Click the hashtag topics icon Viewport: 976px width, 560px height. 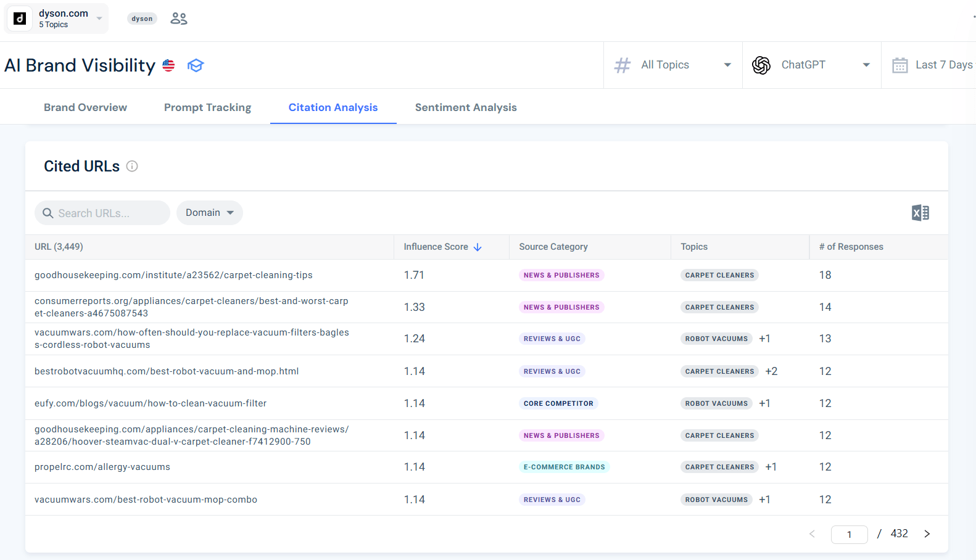pyautogui.click(x=622, y=65)
